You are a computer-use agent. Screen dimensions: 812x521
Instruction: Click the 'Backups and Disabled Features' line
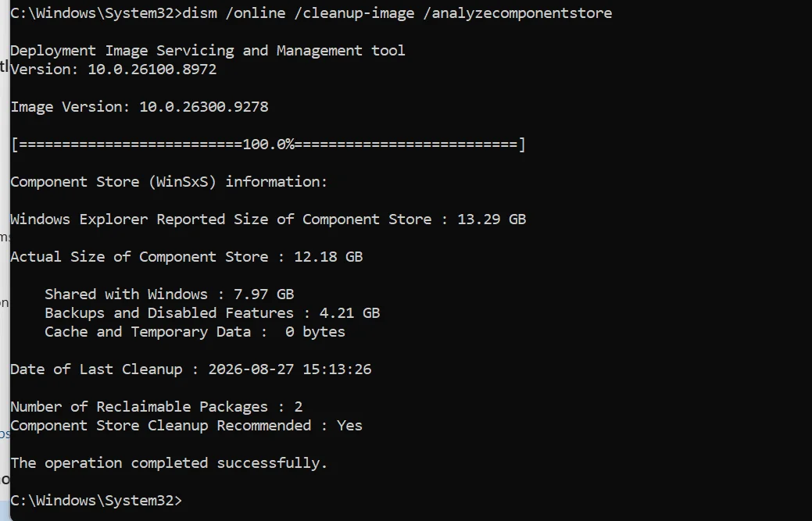[213, 313]
